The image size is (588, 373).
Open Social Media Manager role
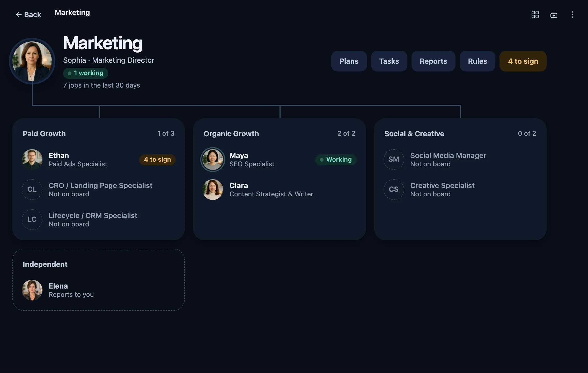[448, 155]
